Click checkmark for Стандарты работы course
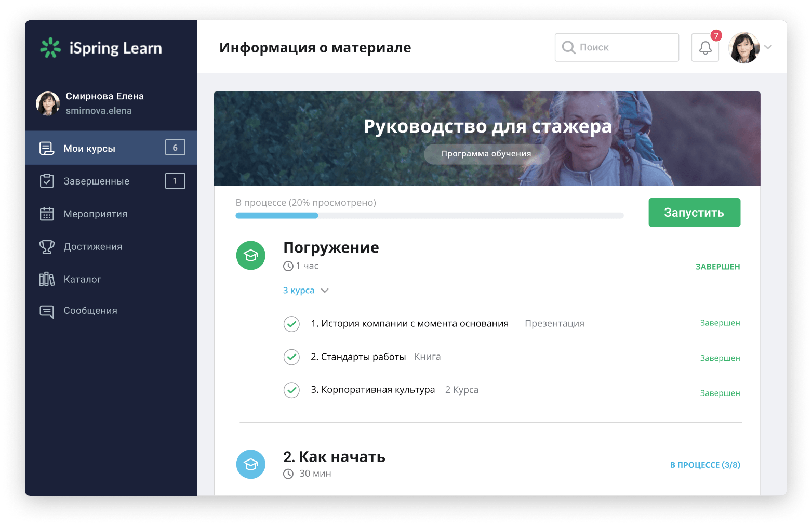Screen dimensions: 812x526 pyautogui.click(x=291, y=357)
